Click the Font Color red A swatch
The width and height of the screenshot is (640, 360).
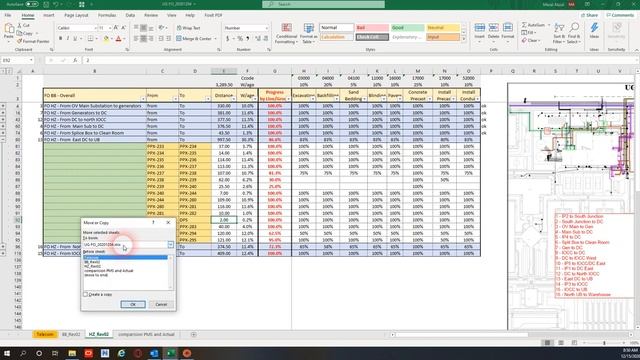118,39
